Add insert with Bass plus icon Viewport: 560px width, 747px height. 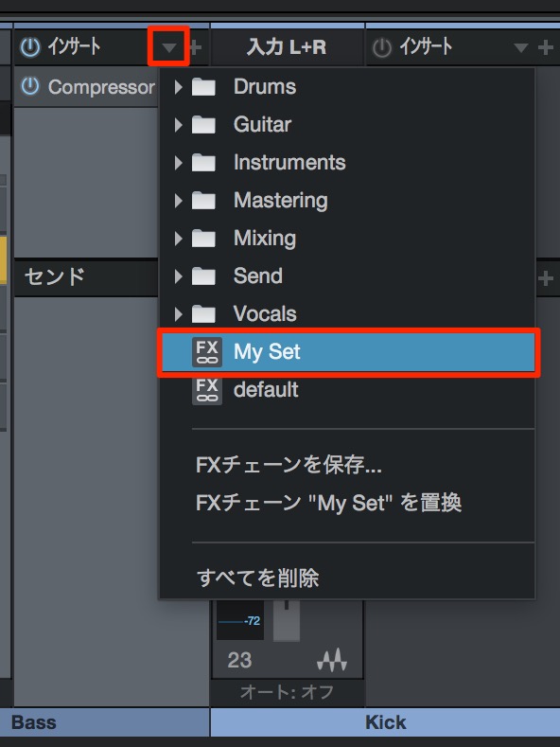coord(195,46)
